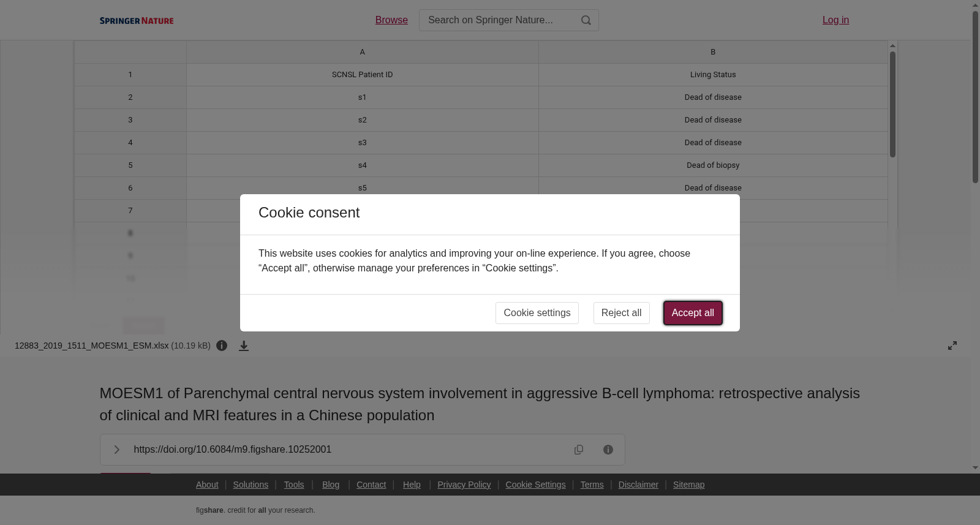Click the Log in link
The width and height of the screenshot is (980, 525).
click(x=835, y=20)
